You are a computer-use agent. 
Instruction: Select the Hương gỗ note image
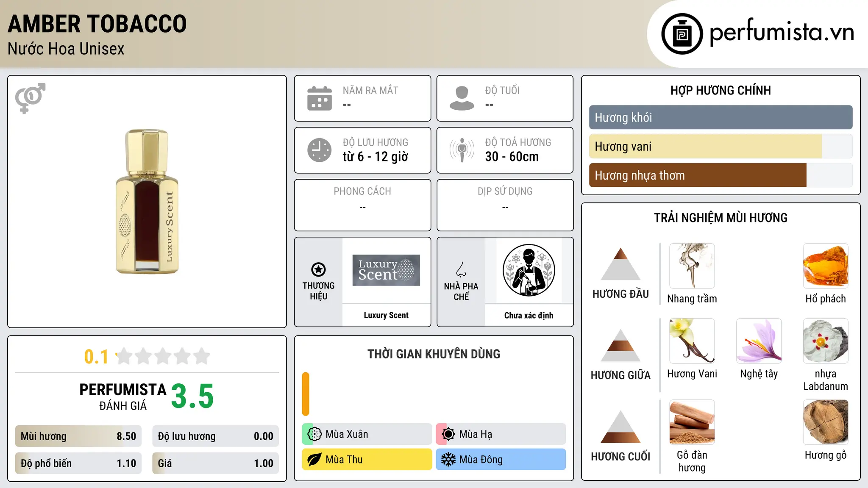point(826,422)
